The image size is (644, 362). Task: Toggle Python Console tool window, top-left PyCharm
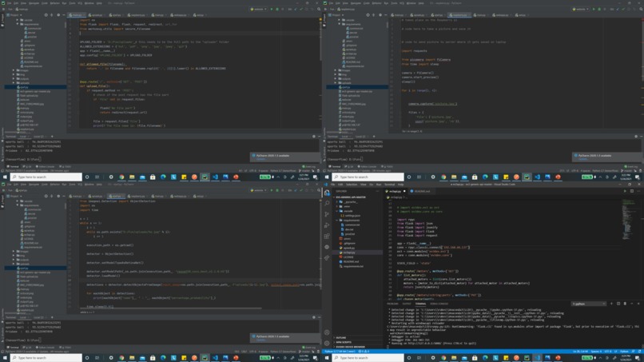[x=46, y=166]
